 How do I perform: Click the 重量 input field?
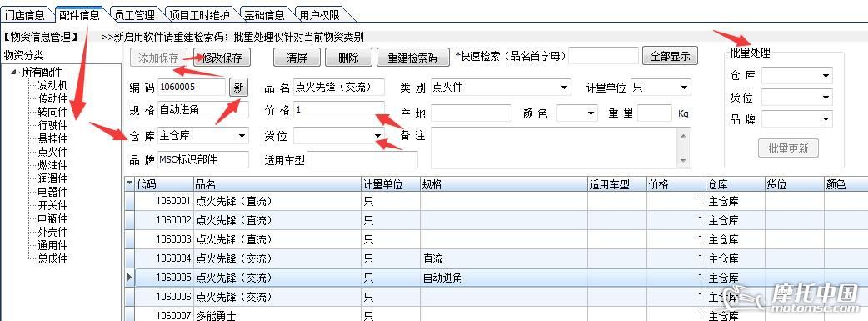point(654,113)
